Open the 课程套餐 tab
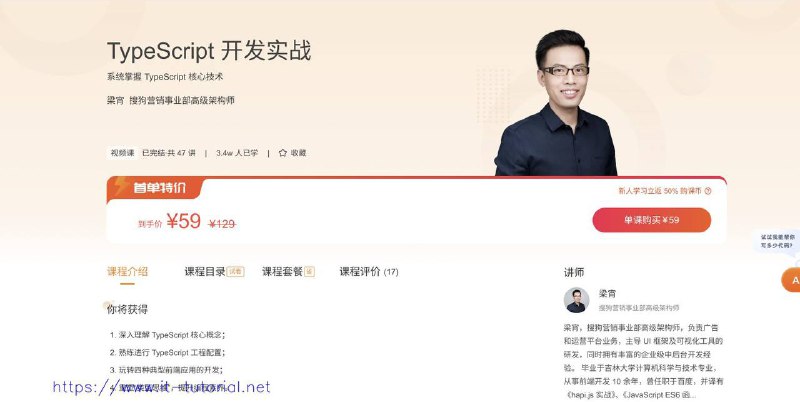 coord(282,271)
